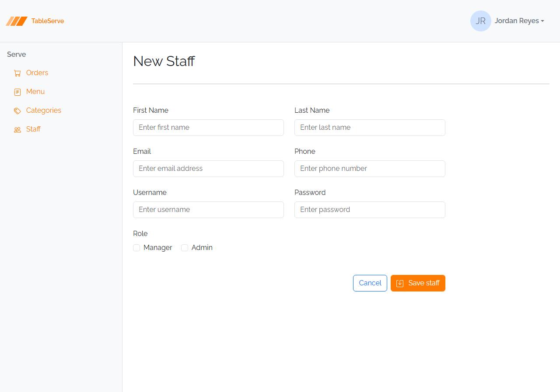Click the New Staff page heading

tap(164, 61)
